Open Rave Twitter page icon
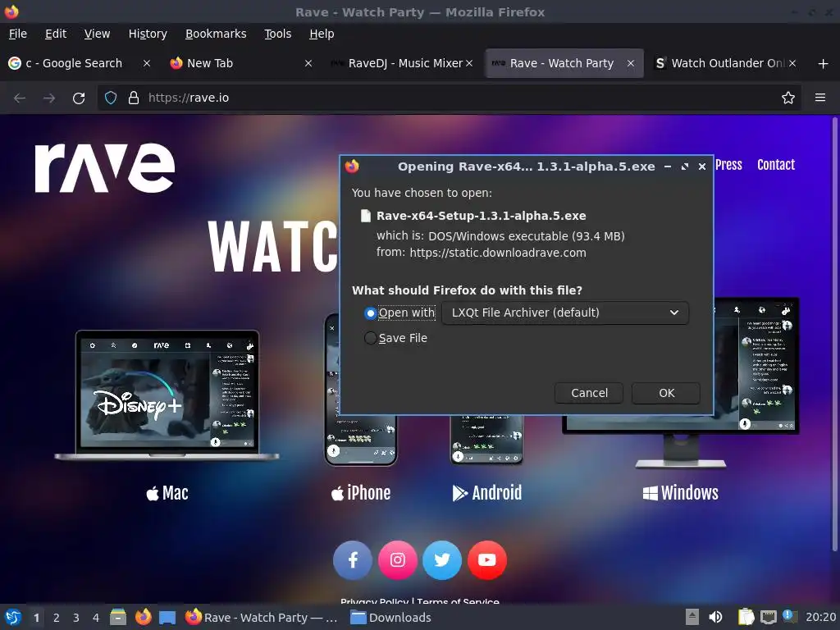840x630 pixels. tap(442, 560)
